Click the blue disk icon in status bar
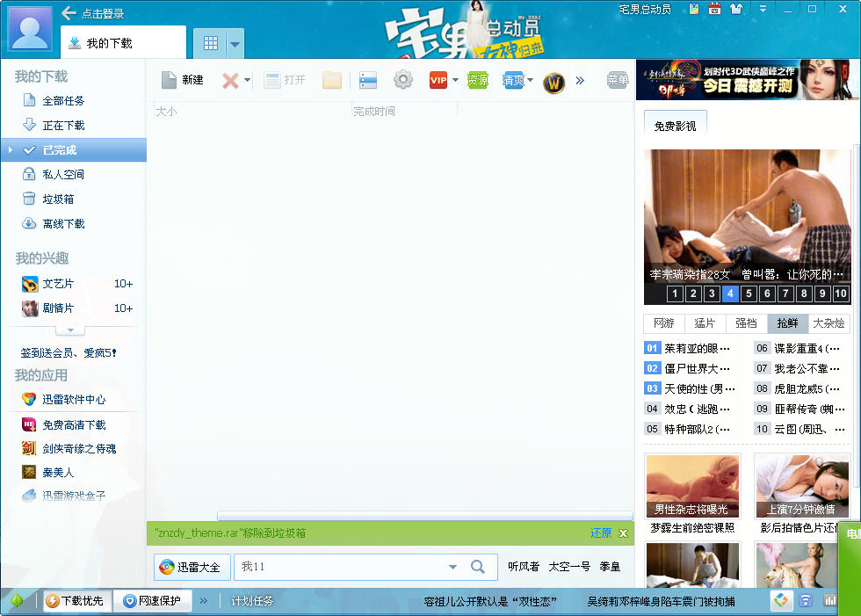Viewport: 861px width, 616px height. tap(806, 601)
